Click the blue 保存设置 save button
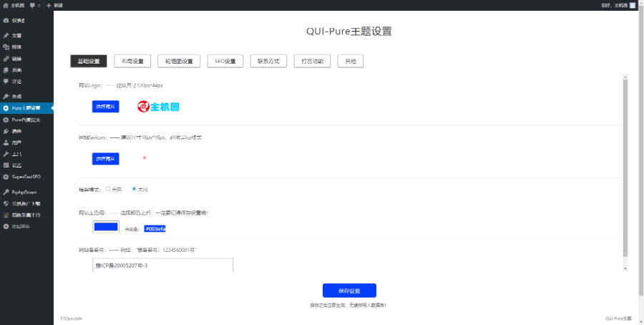Screen dimensions: 644x325 (349, 291)
